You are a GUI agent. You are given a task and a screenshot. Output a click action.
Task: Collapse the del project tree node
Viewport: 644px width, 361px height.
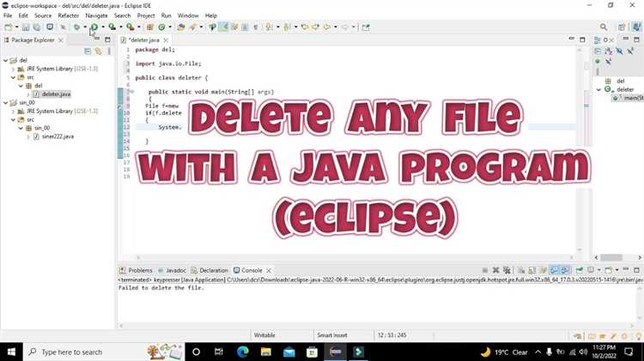tap(6, 60)
